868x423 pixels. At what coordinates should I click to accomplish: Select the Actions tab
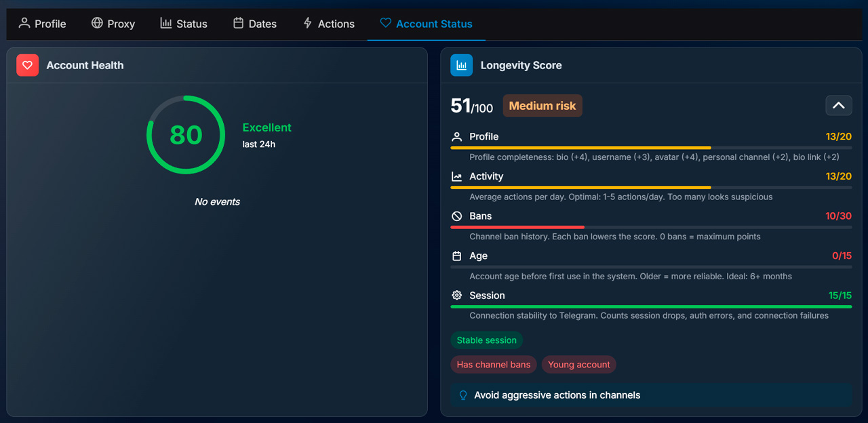click(329, 24)
